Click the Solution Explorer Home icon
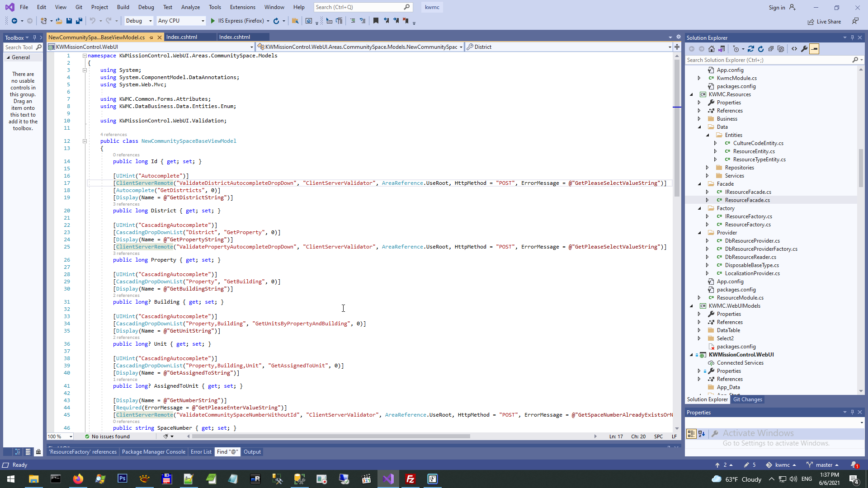Image resolution: width=868 pixels, height=488 pixels. [712, 49]
